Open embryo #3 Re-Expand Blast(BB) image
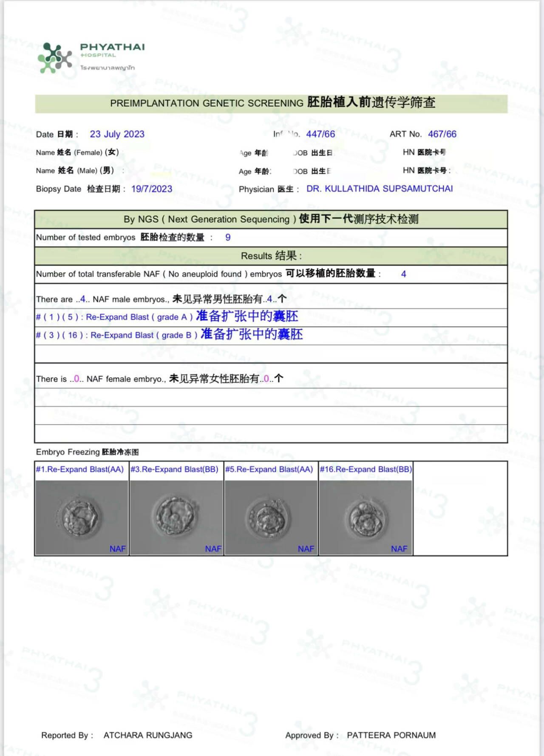The width and height of the screenshot is (544, 756). pos(176,518)
